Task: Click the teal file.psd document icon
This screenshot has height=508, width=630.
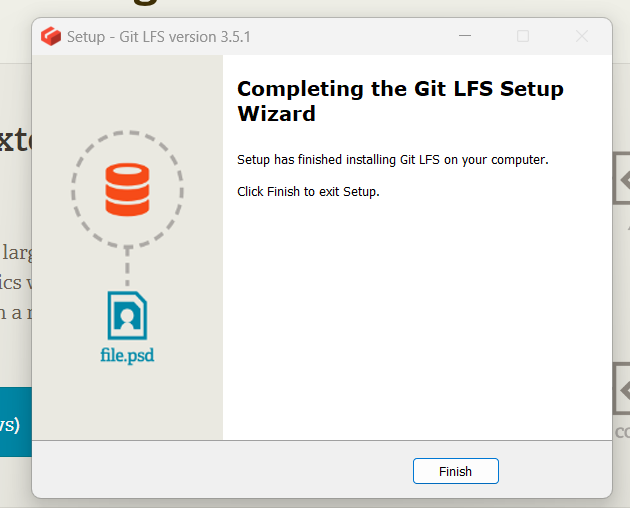Action: tap(127, 316)
